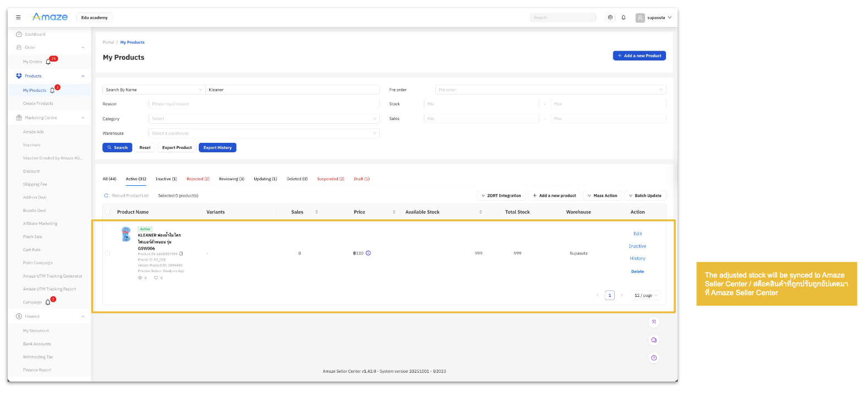Click the My Products notification bell
Viewport: 868px width, 398px height.
(52, 90)
